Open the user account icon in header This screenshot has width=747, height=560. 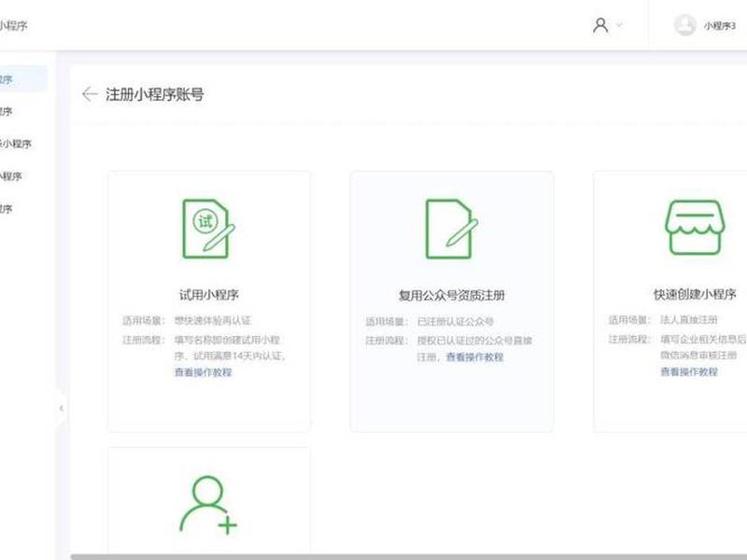[600, 25]
